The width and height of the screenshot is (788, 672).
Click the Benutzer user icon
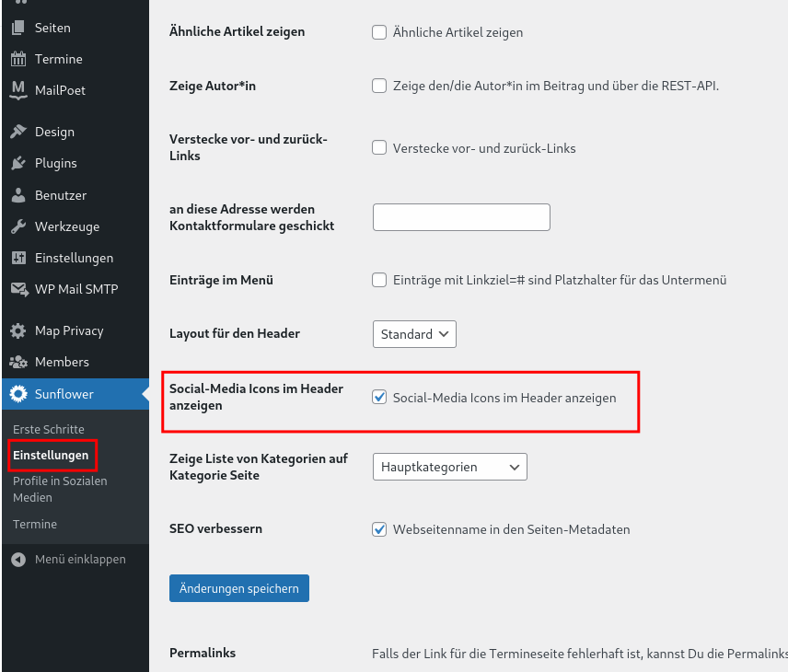18,195
